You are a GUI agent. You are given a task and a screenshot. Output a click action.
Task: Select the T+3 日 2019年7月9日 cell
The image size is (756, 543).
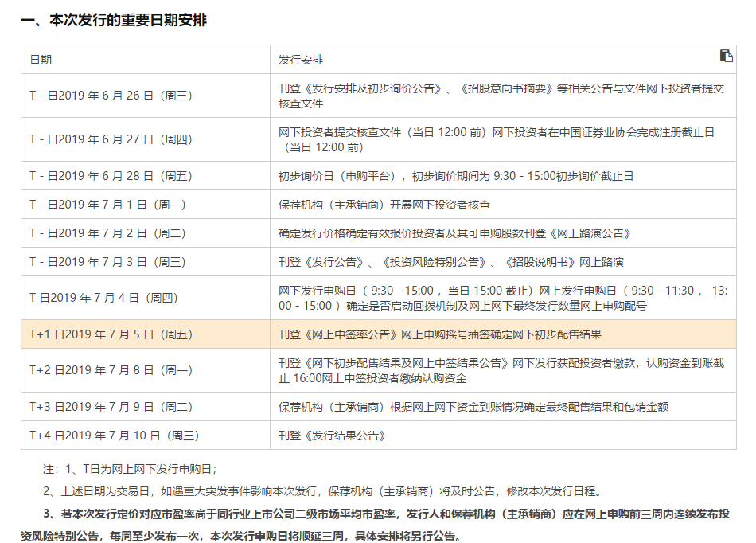111,407
